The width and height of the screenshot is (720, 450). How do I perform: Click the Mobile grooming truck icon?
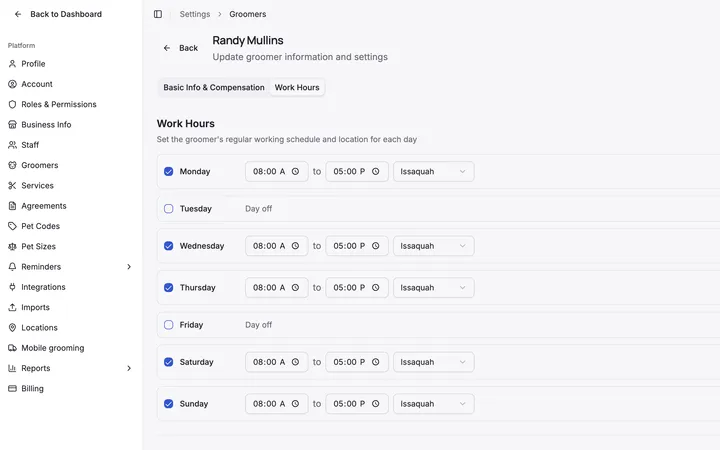(12, 348)
